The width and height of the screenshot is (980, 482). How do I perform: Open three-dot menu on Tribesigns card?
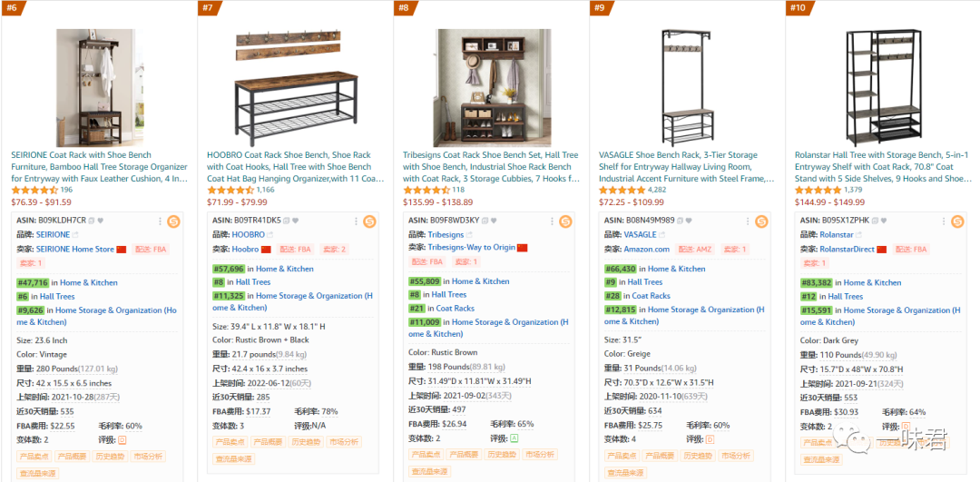click(x=552, y=221)
